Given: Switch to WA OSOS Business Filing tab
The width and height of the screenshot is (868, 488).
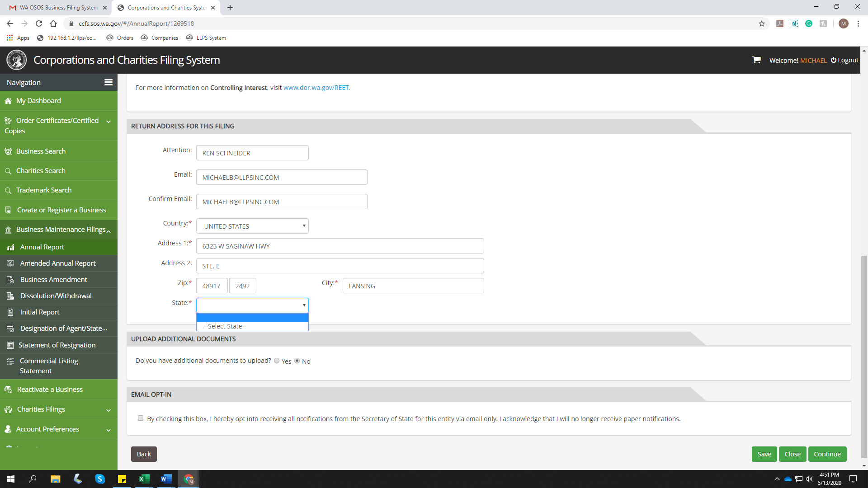Looking at the screenshot, I should pos(59,8).
